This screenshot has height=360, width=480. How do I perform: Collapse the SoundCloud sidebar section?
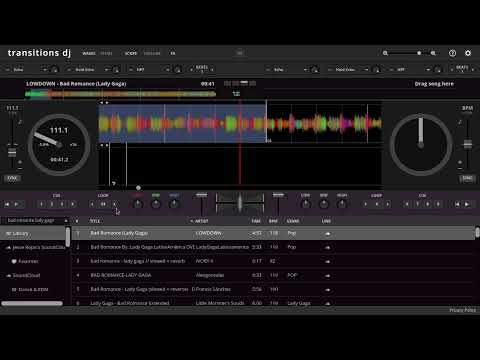pos(9,276)
